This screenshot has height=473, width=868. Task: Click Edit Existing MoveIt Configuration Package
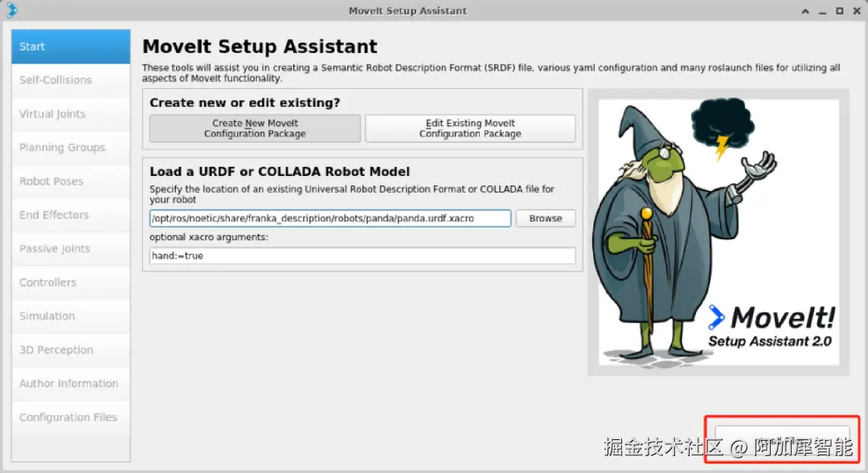pos(470,128)
